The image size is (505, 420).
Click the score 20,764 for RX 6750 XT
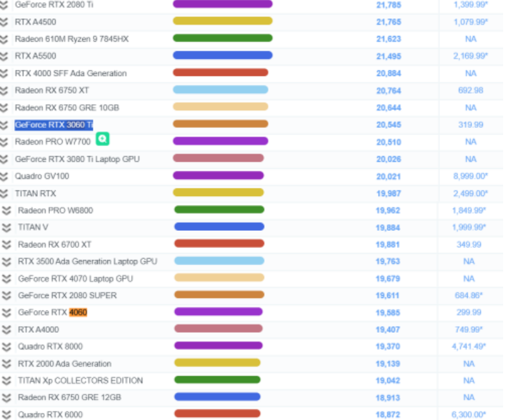(x=389, y=90)
